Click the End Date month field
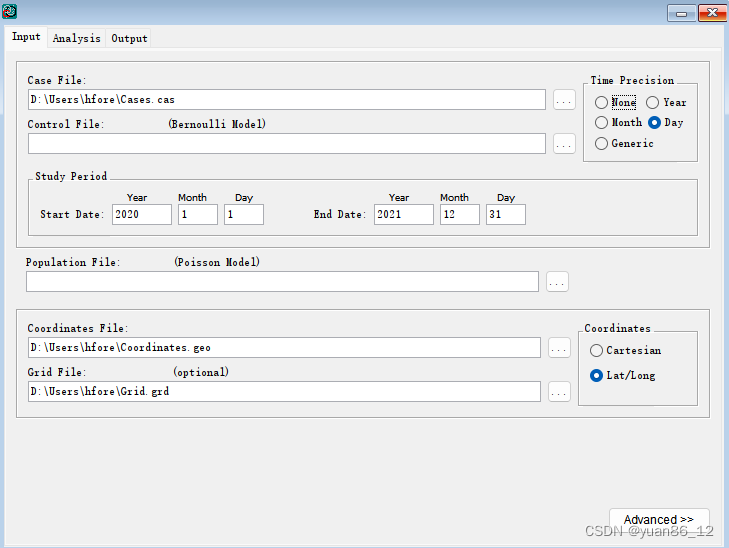This screenshot has width=729, height=548. tap(460, 215)
